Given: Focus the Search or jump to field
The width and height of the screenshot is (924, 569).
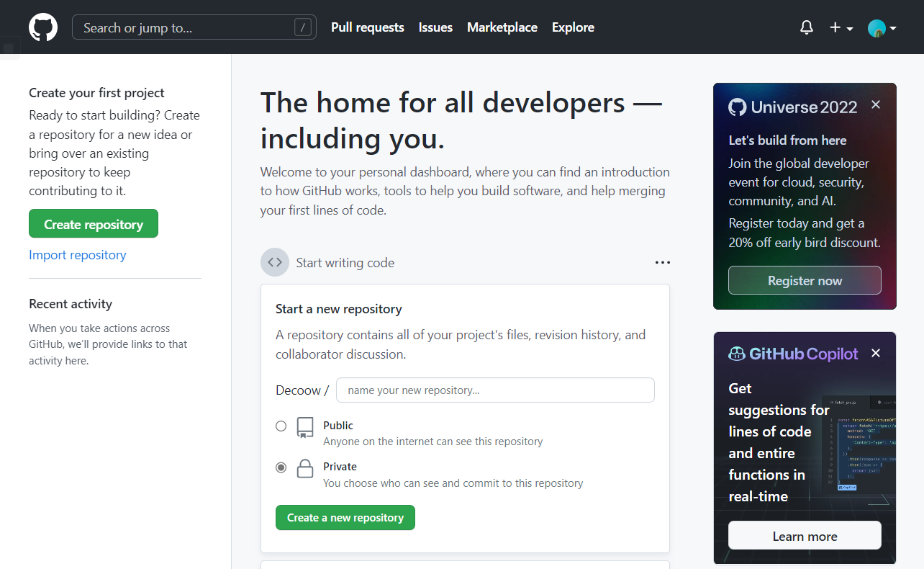Looking at the screenshot, I should (x=194, y=27).
